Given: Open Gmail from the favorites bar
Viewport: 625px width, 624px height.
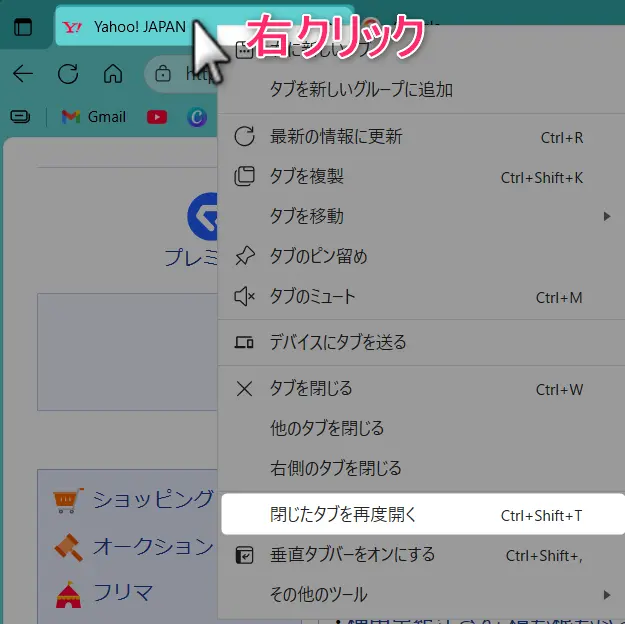Looking at the screenshot, I should tap(94, 117).
